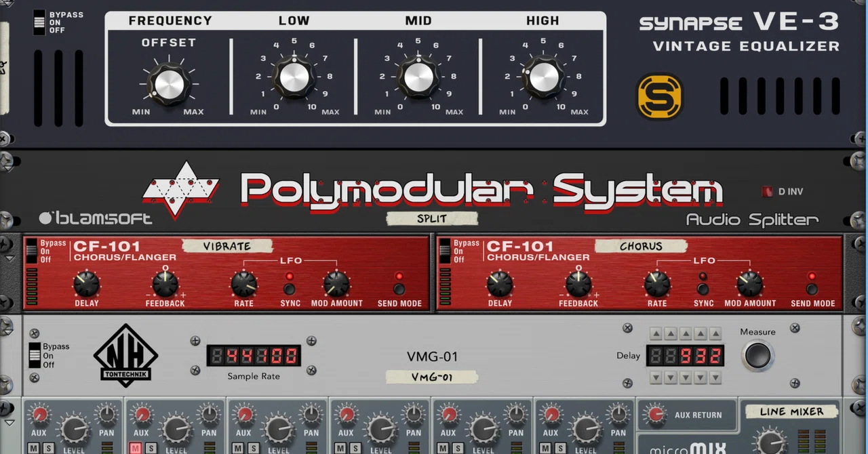868x454 pixels.
Task: Solo mixer channel 2 with S button
Action: [151, 448]
